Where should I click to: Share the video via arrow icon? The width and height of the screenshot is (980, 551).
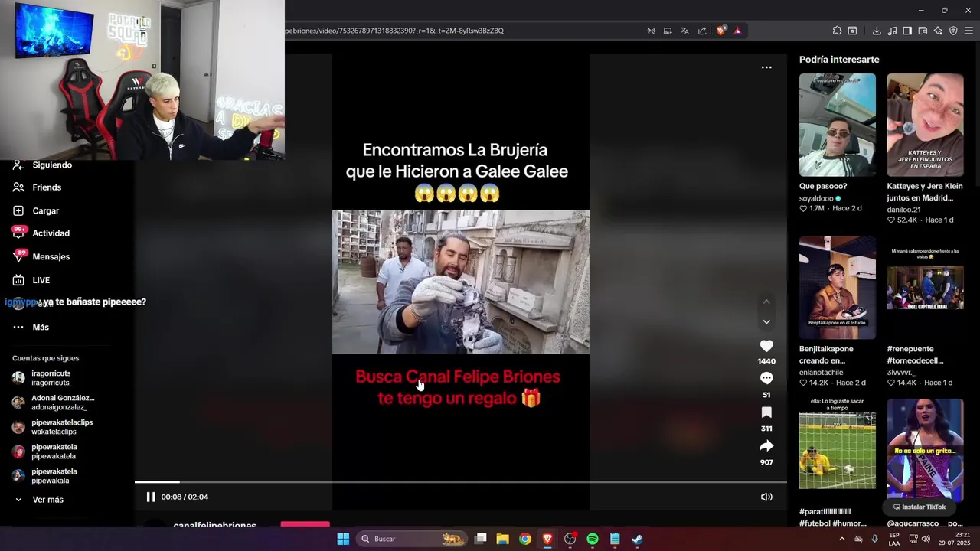tap(766, 446)
